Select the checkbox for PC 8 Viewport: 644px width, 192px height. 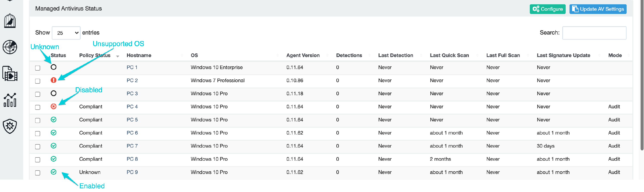(38, 160)
